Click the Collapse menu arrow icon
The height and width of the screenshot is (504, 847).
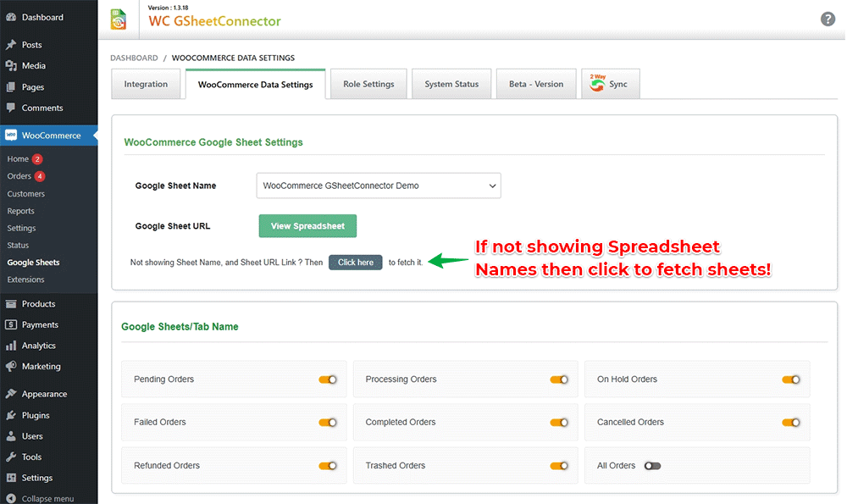click(x=11, y=499)
